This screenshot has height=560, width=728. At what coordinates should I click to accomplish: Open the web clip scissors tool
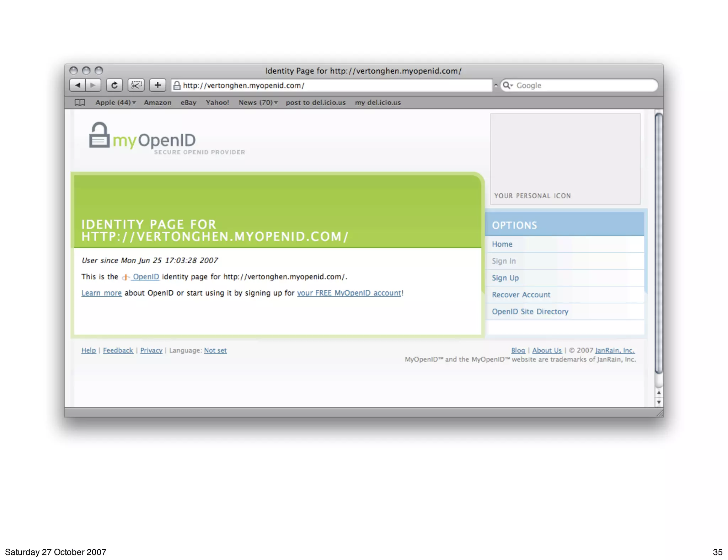point(136,85)
